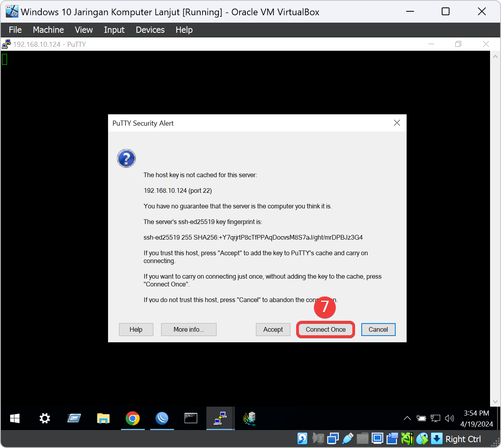501x448 pixels.
Task: Click the Accept button
Action: pos(273,329)
